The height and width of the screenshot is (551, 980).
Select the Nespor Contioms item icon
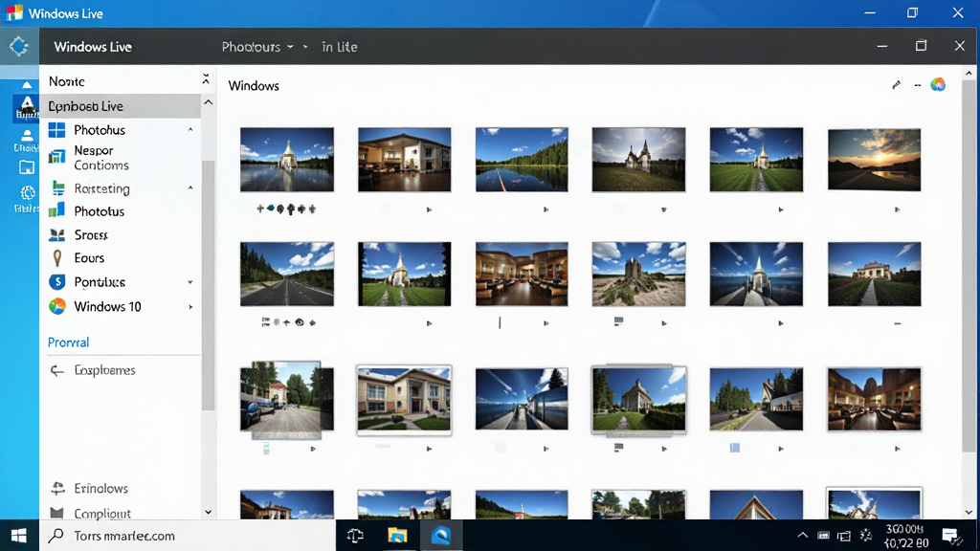pos(56,157)
